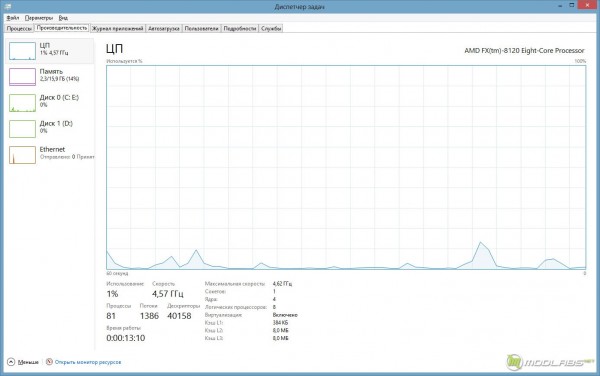Click the 1% usage value
600x376 pixels.
point(112,294)
